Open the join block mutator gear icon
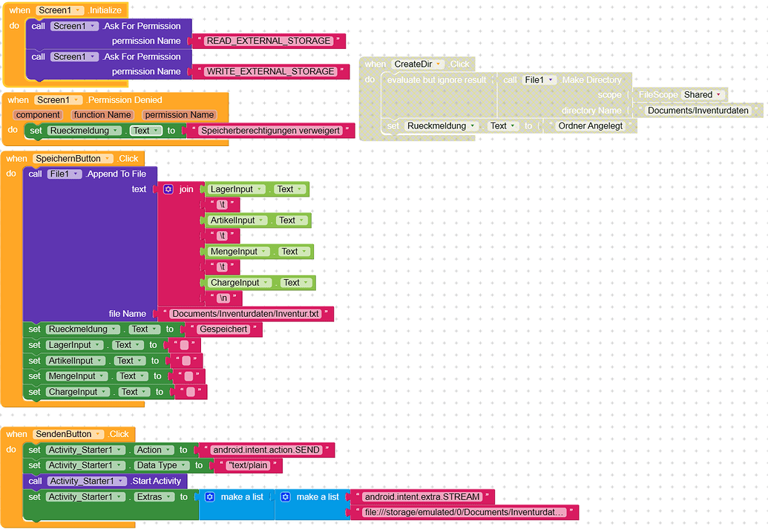The height and width of the screenshot is (532, 768). [x=168, y=189]
